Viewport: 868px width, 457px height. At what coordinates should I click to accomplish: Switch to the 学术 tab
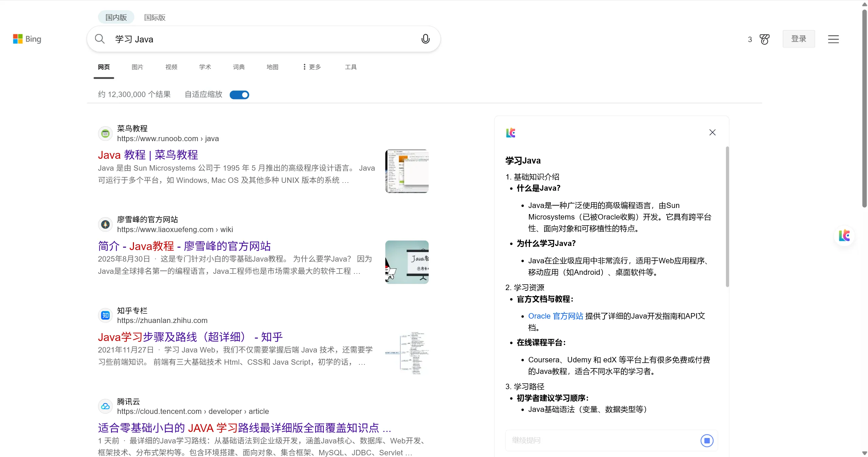[x=205, y=67]
